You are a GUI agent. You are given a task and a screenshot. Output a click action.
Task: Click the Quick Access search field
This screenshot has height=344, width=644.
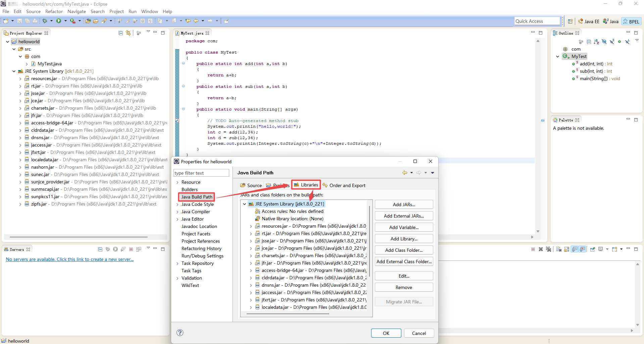tap(537, 21)
